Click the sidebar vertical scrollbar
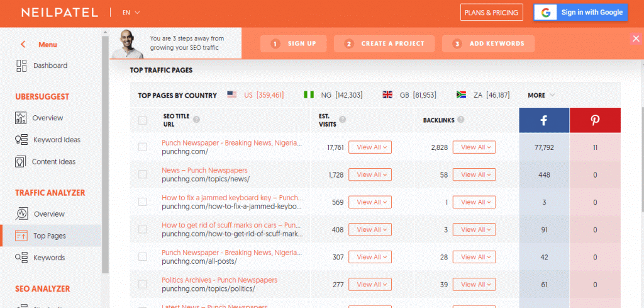Screen dimensions: 644x308 [x=106, y=154]
